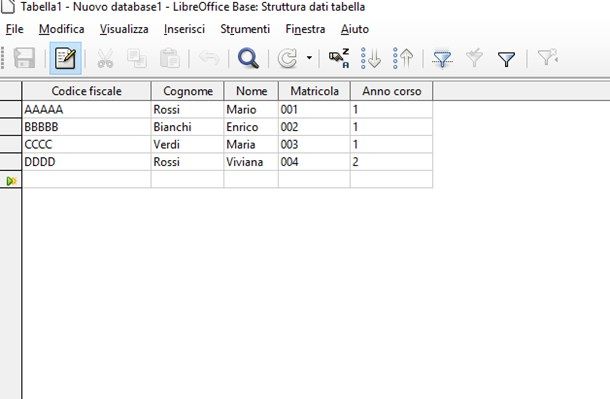Viewport: 610px width, 399px height.
Task: Click the Reset Filter/Sort icon
Action: point(547,58)
